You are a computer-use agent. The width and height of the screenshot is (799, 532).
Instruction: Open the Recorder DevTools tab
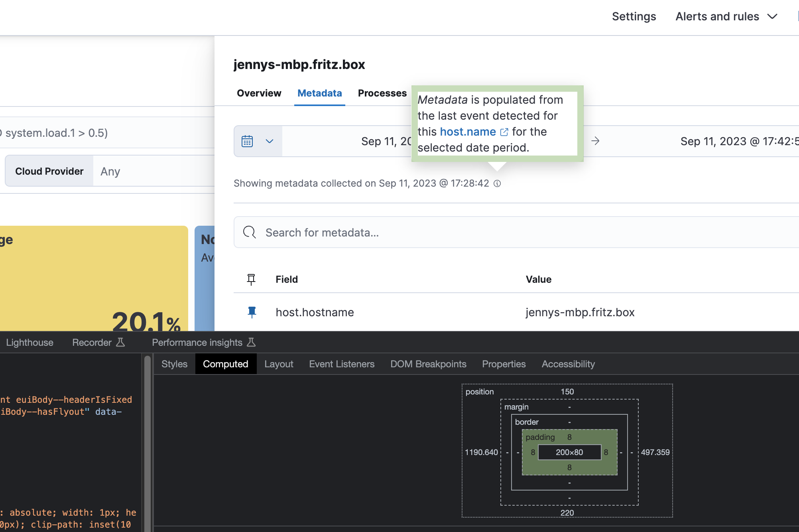[98, 342]
